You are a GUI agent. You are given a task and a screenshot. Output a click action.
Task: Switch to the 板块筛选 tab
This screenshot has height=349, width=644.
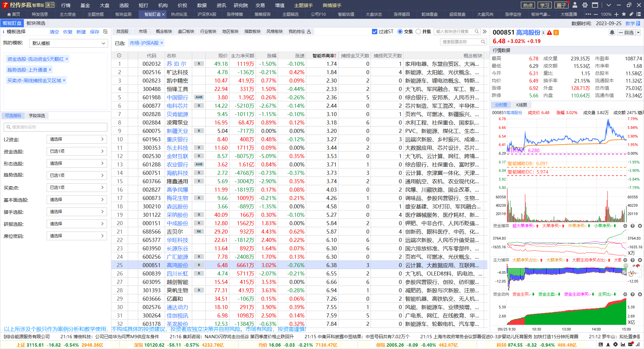(36, 23)
